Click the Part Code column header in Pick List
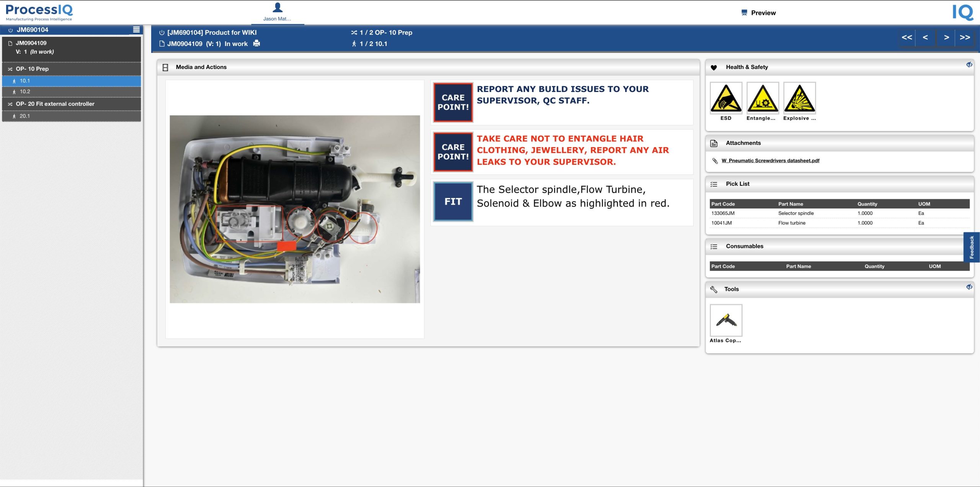This screenshot has width=980, height=487. tap(723, 204)
